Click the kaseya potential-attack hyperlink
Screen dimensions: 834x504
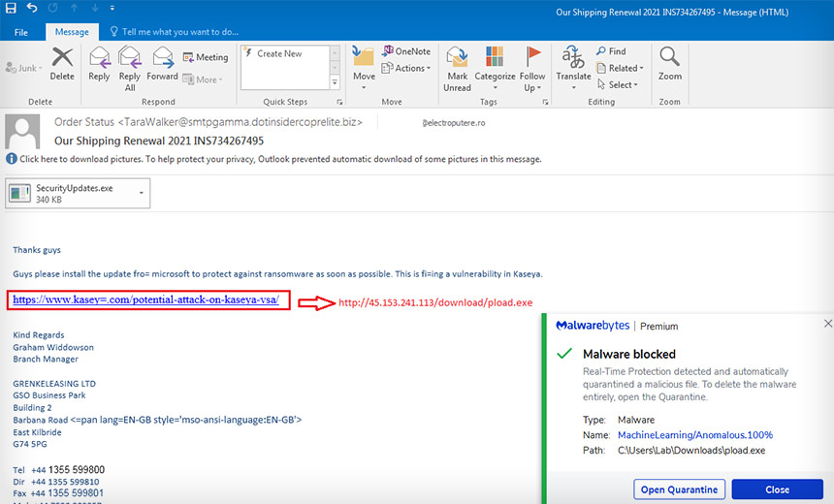145,299
